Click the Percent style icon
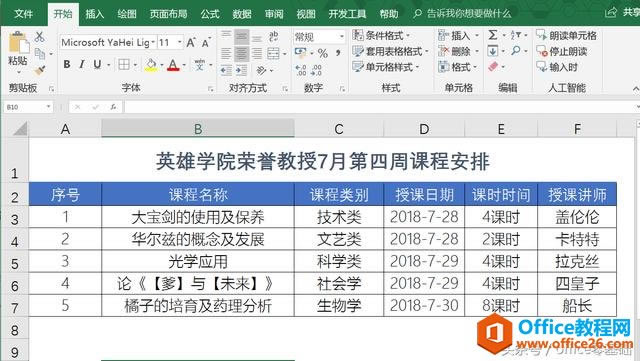Image resolution: width=640 pixels, height=361 pixels. click(323, 53)
